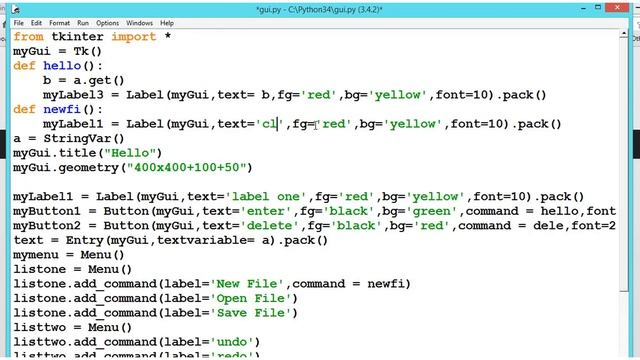Open the File menu

(x=18, y=23)
